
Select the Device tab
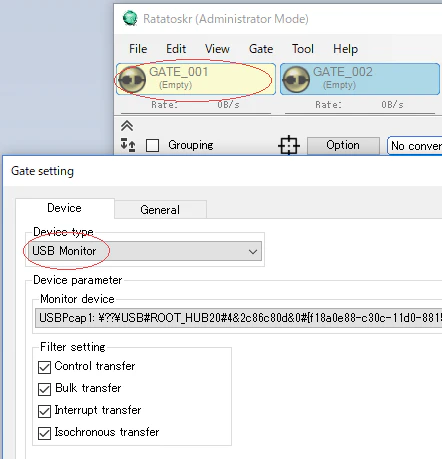point(65,208)
